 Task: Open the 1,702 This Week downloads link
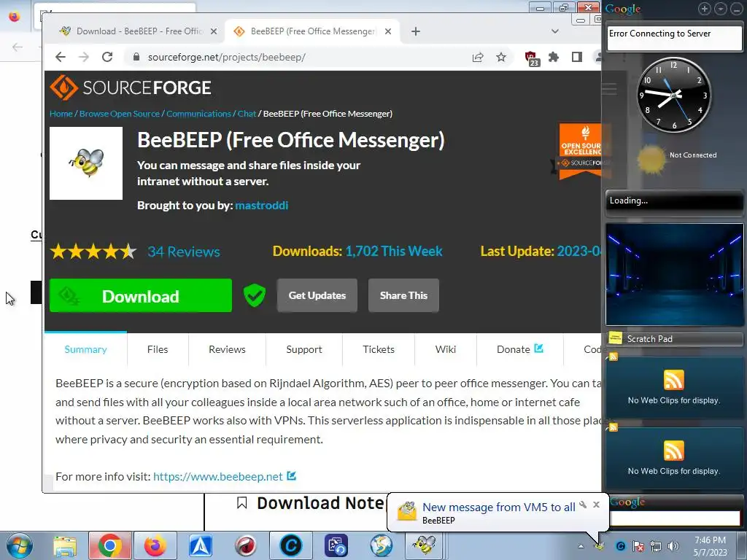pos(394,252)
